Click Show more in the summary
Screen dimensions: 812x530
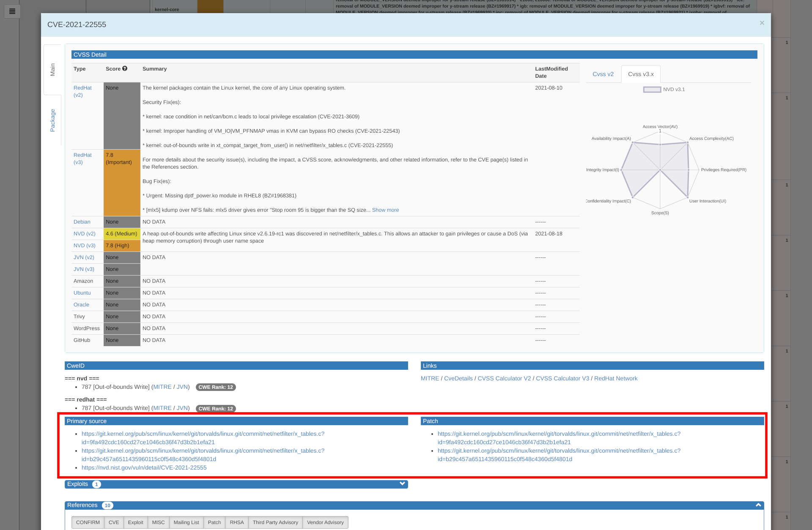(385, 210)
